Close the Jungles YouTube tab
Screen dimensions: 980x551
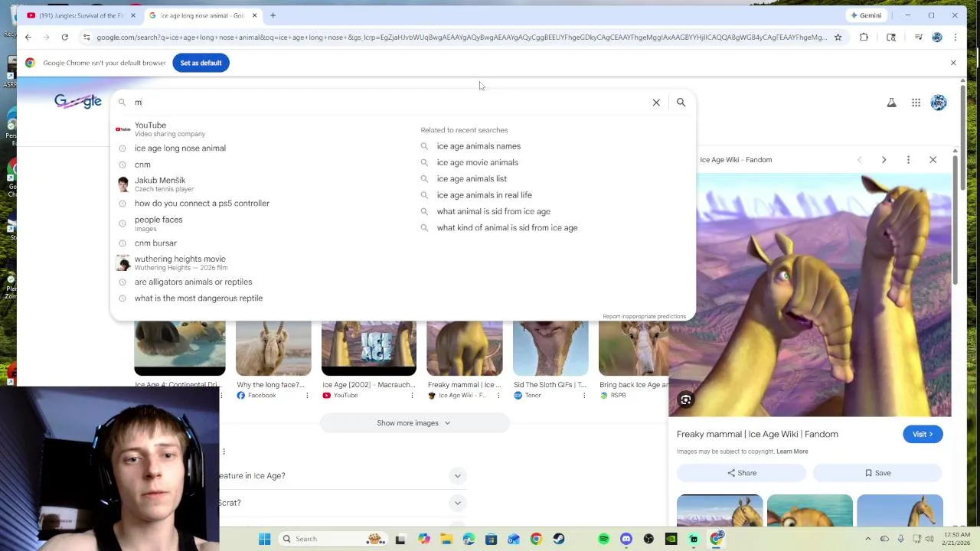coord(133,15)
